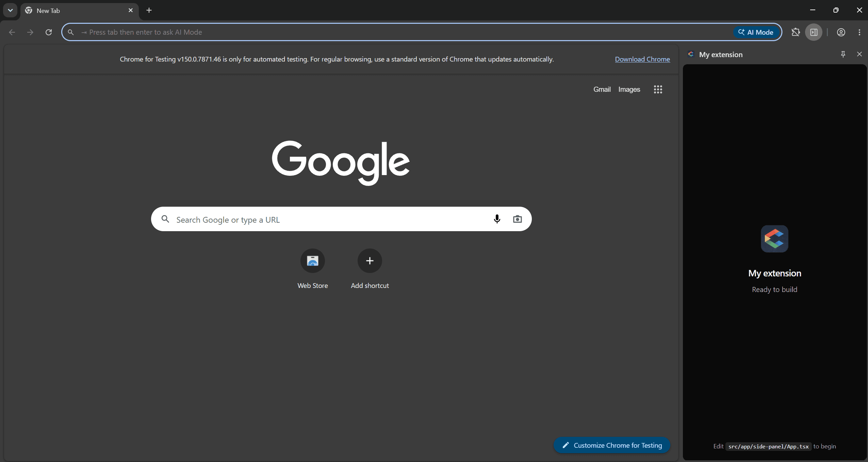The image size is (868, 462).
Task: Open the profile account icon
Action: [x=841, y=32]
